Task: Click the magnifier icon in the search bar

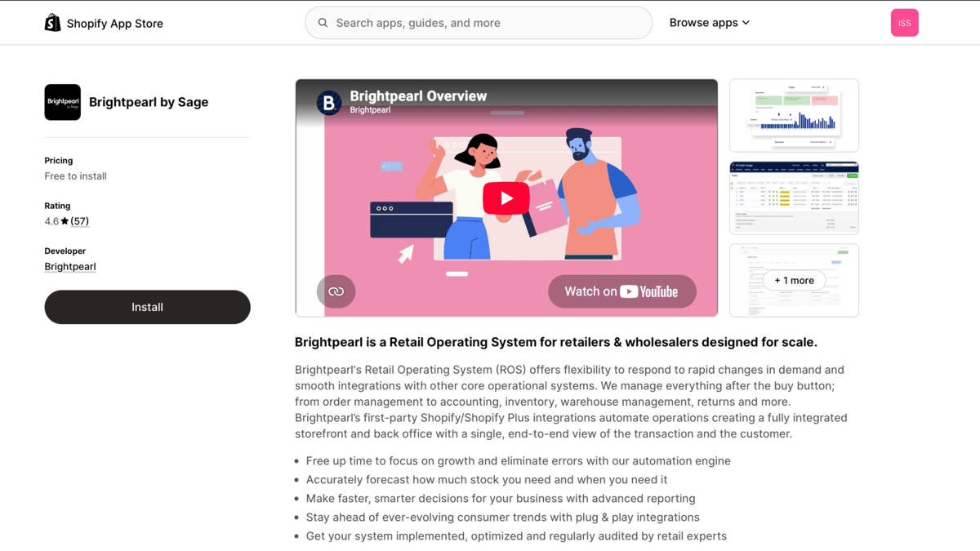Action: pyautogui.click(x=323, y=23)
